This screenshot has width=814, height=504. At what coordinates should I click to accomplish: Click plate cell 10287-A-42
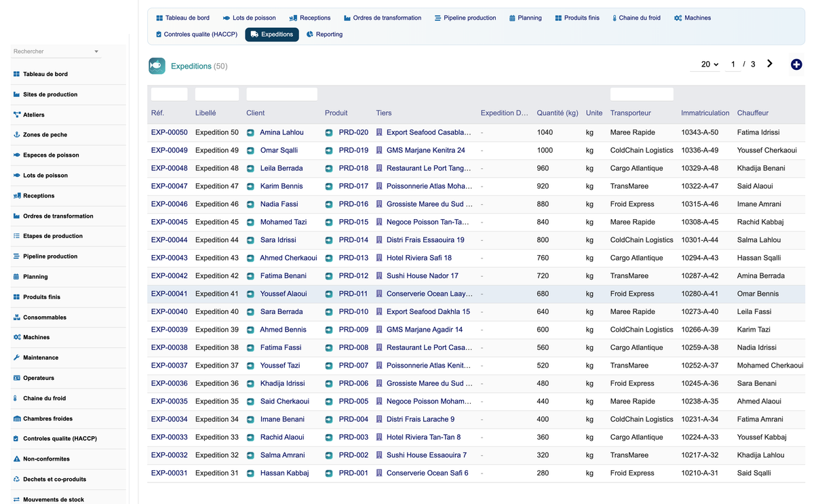[x=699, y=276]
